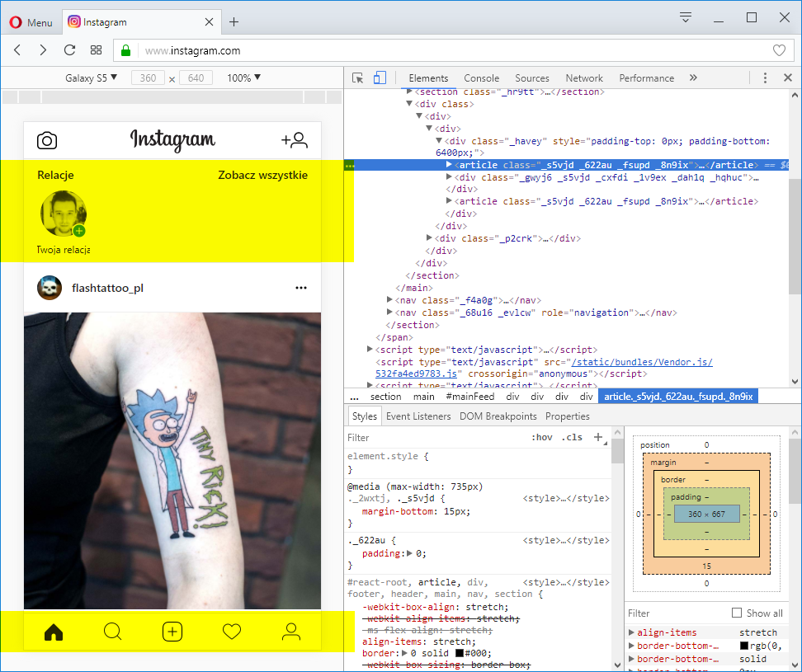Open border color #000 swatch
The width and height of the screenshot is (802, 672).
[x=460, y=653]
